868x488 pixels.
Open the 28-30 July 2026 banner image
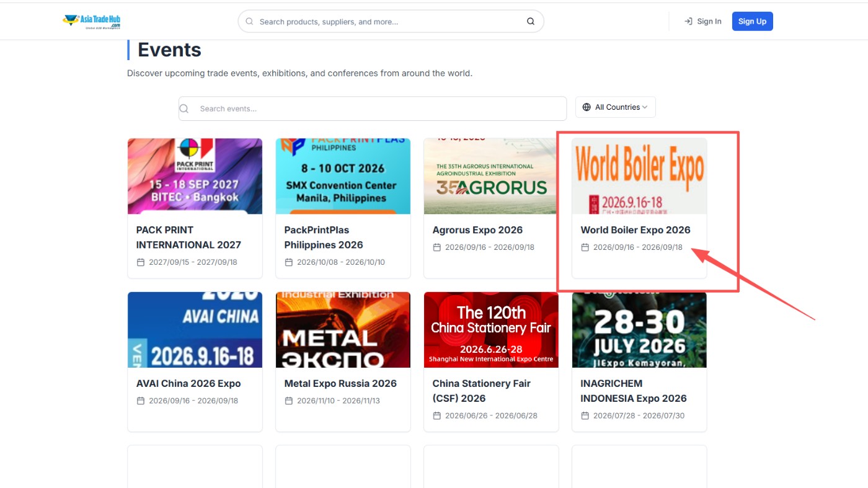[639, 330]
